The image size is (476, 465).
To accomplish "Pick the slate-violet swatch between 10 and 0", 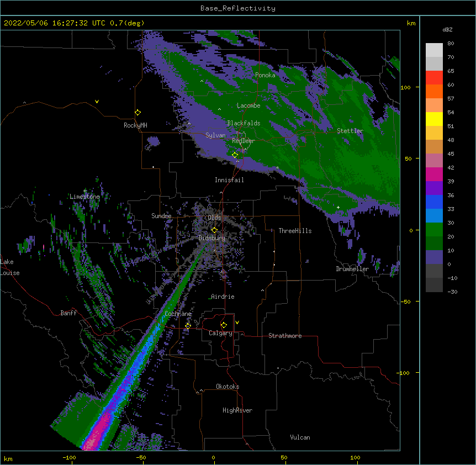I will 434,257.
